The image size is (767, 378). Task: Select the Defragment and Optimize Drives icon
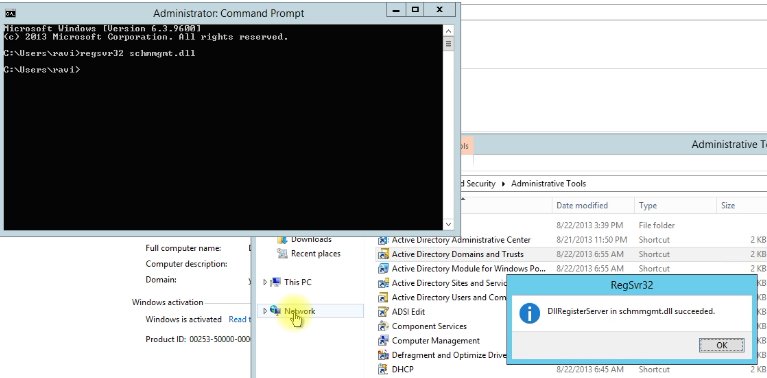[383, 355]
